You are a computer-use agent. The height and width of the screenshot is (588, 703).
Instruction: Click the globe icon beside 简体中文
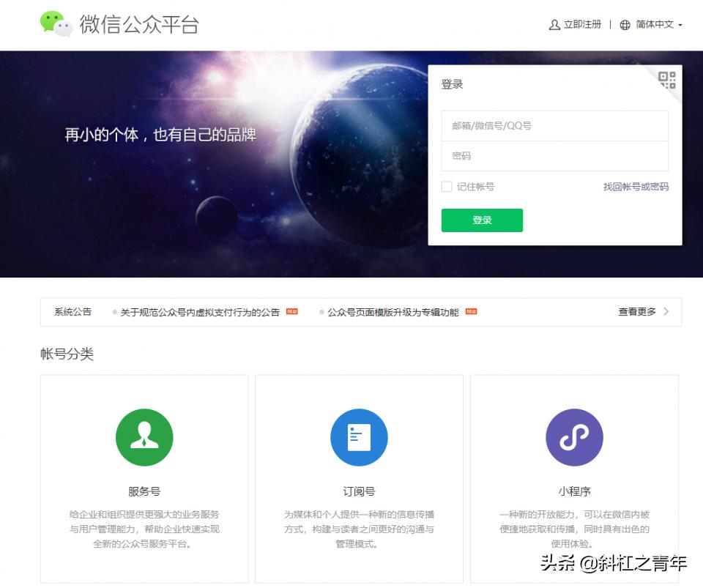(625, 24)
